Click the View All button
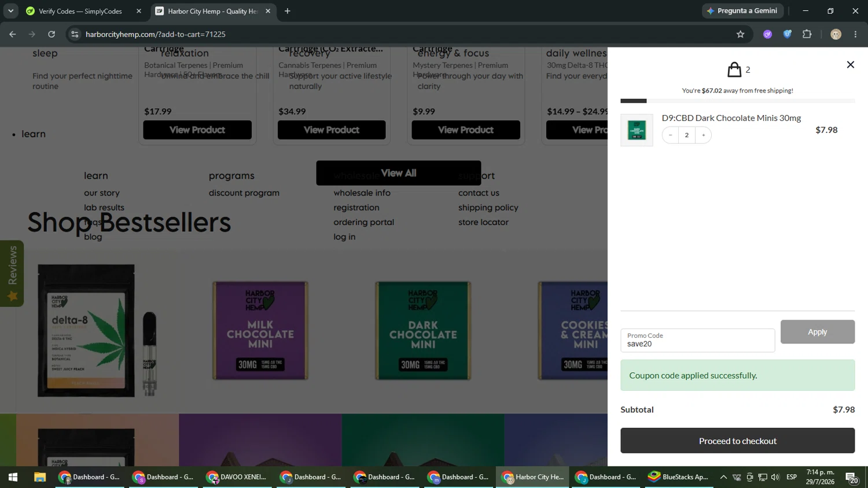Image resolution: width=868 pixels, height=488 pixels. 399,173
